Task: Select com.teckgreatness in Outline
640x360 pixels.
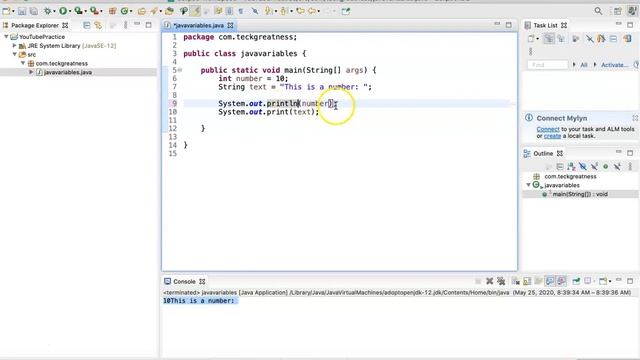Action: click(570, 176)
